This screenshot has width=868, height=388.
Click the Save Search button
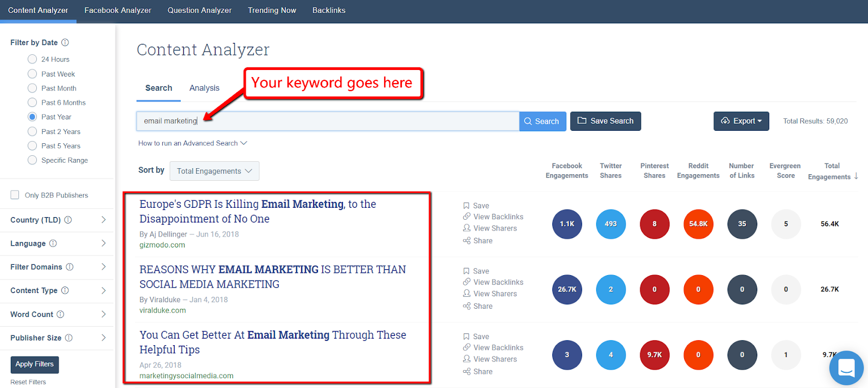(x=605, y=121)
